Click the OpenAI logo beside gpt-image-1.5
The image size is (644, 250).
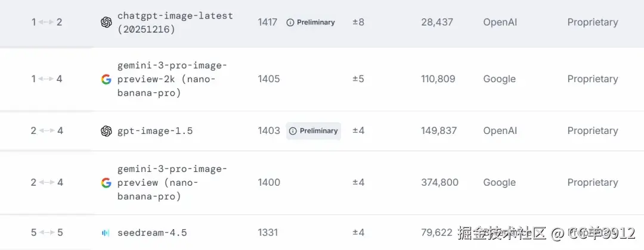[x=106, y=131]
